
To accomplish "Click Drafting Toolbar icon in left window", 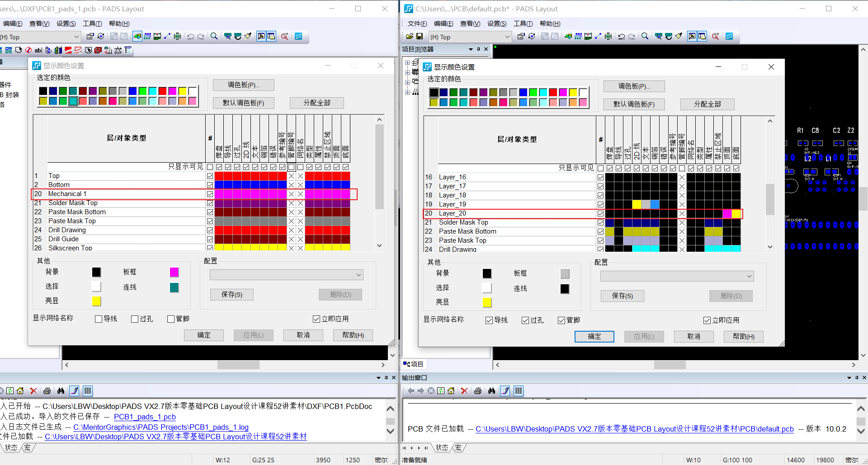I will pos(137,37).
